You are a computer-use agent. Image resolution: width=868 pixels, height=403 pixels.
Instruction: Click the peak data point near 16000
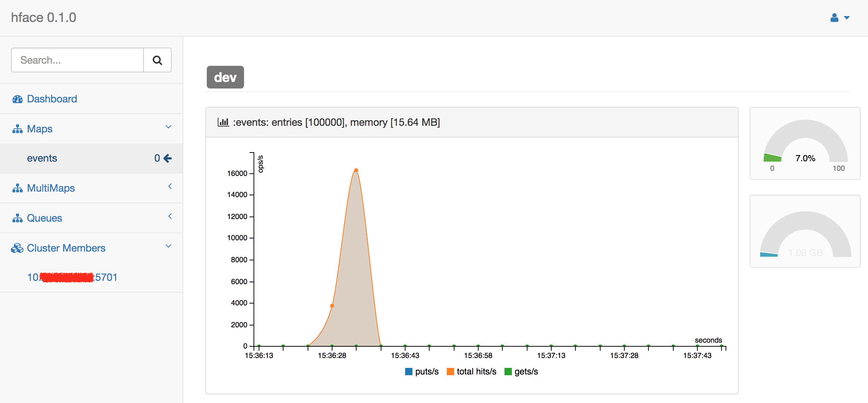point(356,170)
